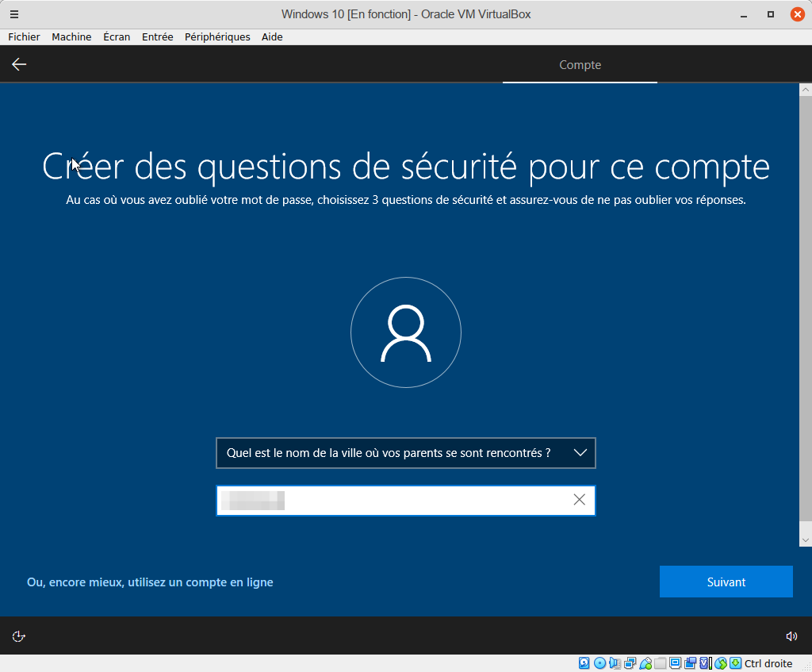Expand the security question dropdown
Viewport: 812px width, 672px height.
tap(580, 453)
